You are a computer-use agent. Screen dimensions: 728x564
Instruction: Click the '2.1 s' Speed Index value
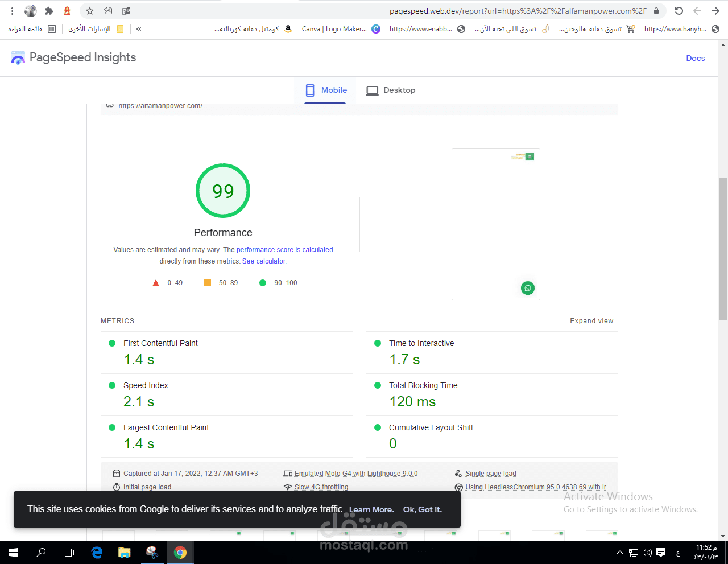(x=139, y=402)
